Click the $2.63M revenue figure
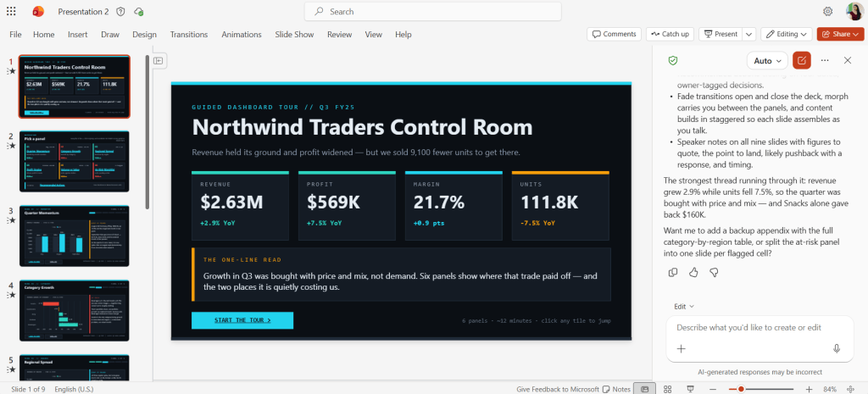This screenshot has width=868, height=394. coord(232,203)
